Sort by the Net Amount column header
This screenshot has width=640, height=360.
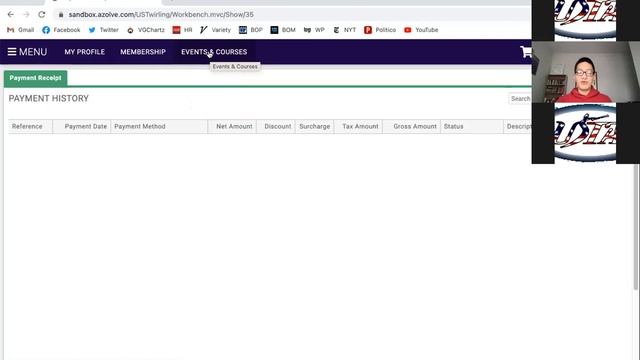tap(232, 127)
